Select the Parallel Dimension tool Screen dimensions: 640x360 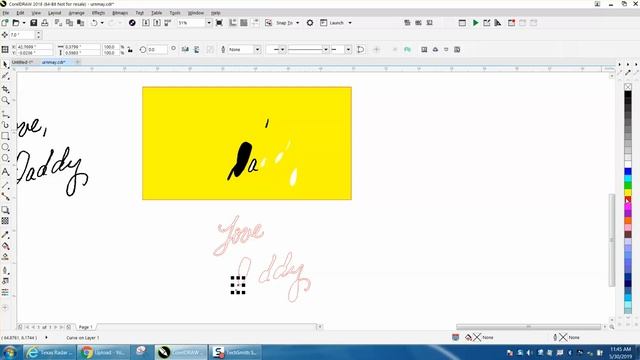click(x=5, y=186)
